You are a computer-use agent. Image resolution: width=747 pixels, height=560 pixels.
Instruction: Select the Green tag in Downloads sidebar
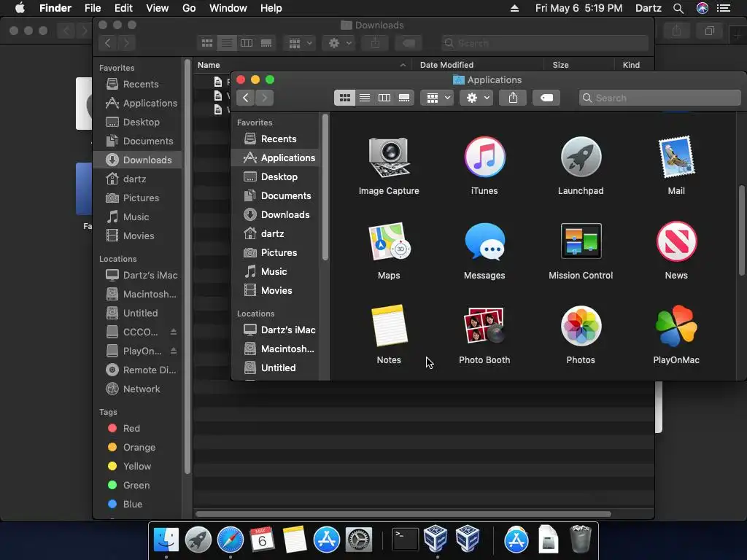pyautogui.click(x=138, y=485)
